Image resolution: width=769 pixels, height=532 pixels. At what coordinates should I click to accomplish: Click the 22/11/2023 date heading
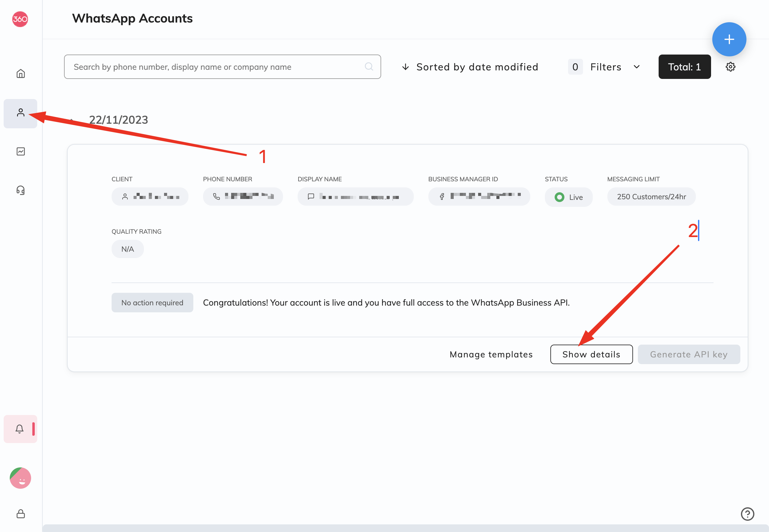point(118,120)
